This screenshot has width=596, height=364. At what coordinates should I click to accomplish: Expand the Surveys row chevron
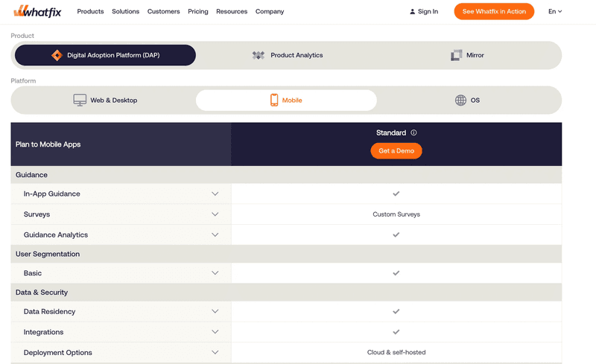215,214
